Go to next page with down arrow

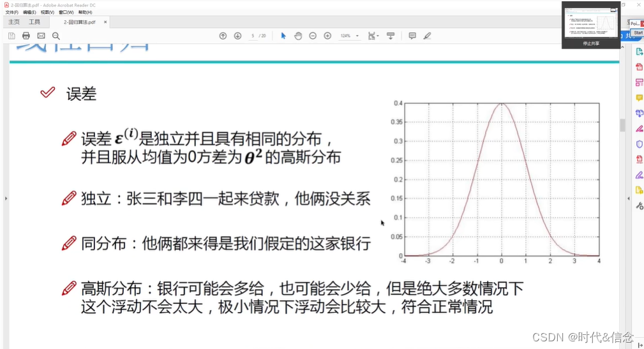237,36
